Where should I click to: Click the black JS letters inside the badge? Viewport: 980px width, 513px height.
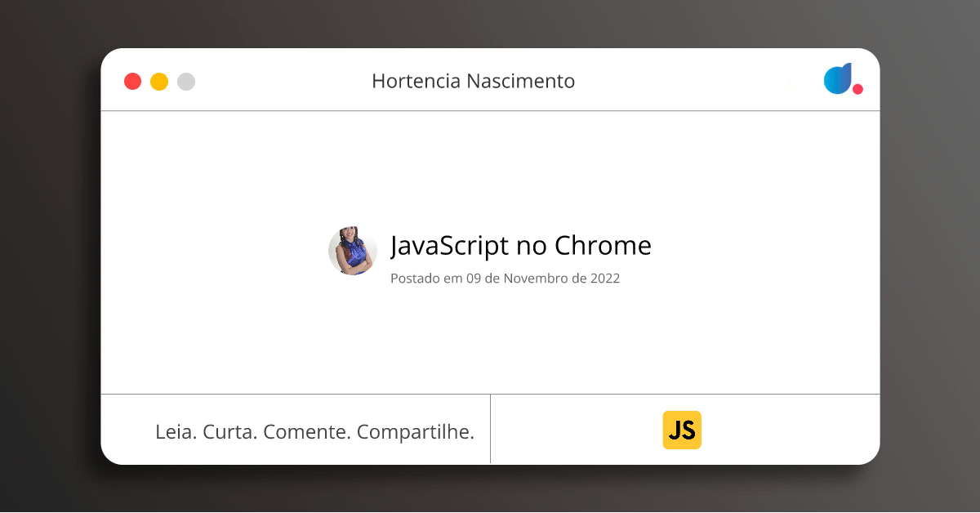click(682, 430)
